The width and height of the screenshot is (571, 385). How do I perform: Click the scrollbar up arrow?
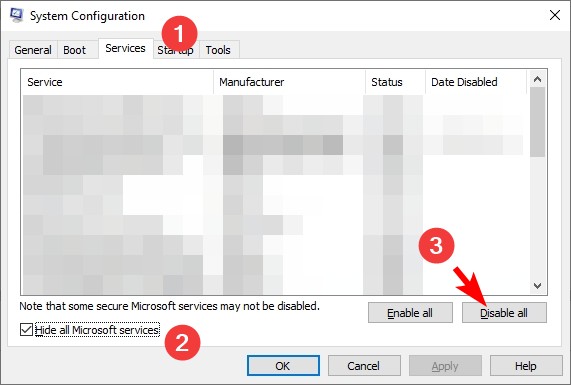pyautogui.click(x=537, y=79)
